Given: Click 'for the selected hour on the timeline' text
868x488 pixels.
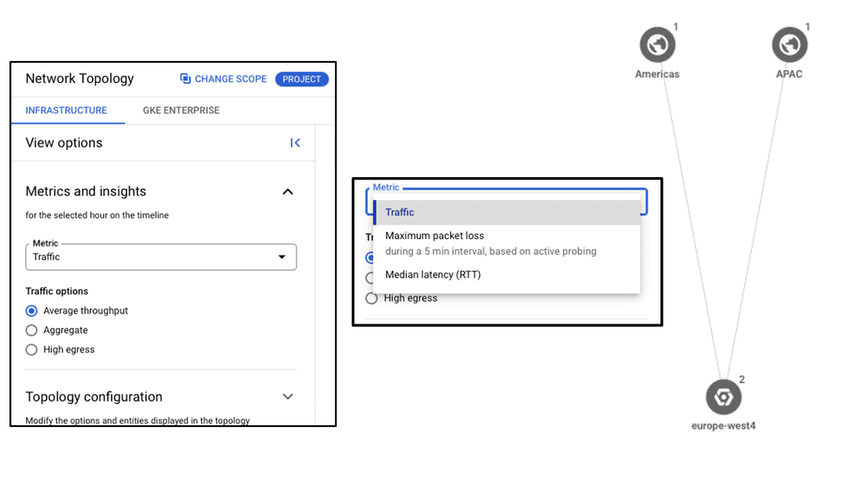Looking at the screenshot, I should pos(97,215).
